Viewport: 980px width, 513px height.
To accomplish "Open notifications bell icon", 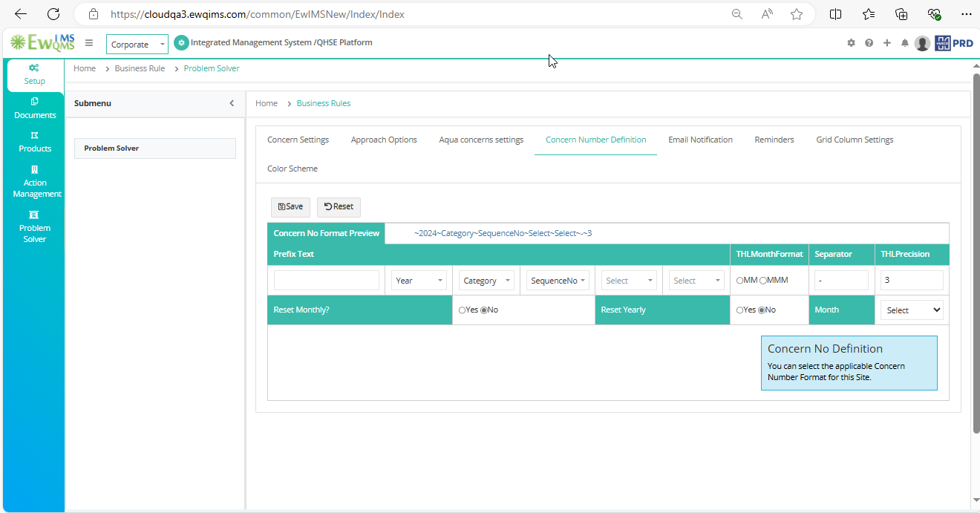I will pos(904,43).
